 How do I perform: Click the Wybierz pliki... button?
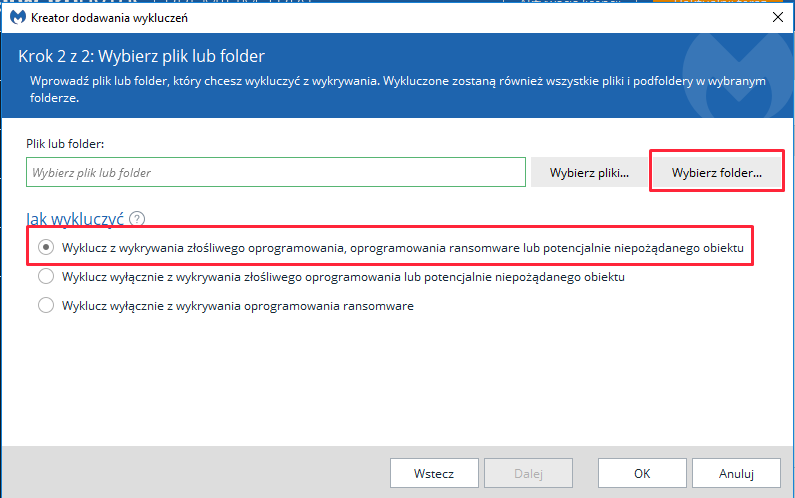tap(589, 172)
